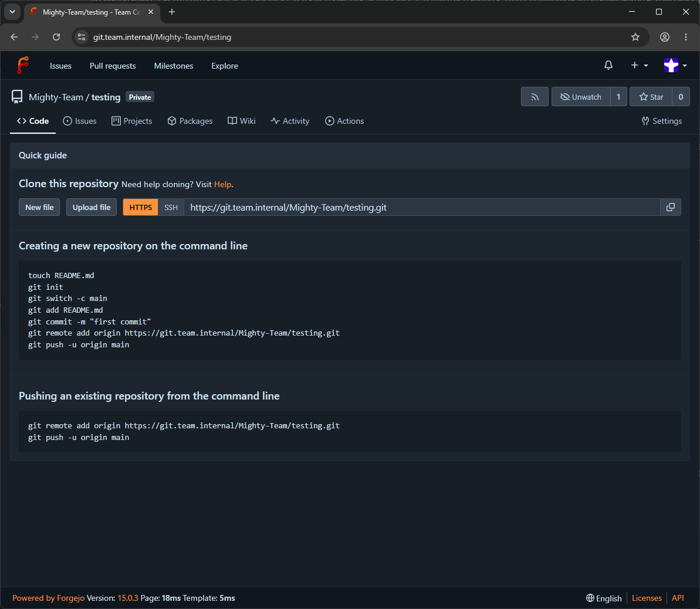
Task: Click the Upload file button
Action: coord(92,207)
